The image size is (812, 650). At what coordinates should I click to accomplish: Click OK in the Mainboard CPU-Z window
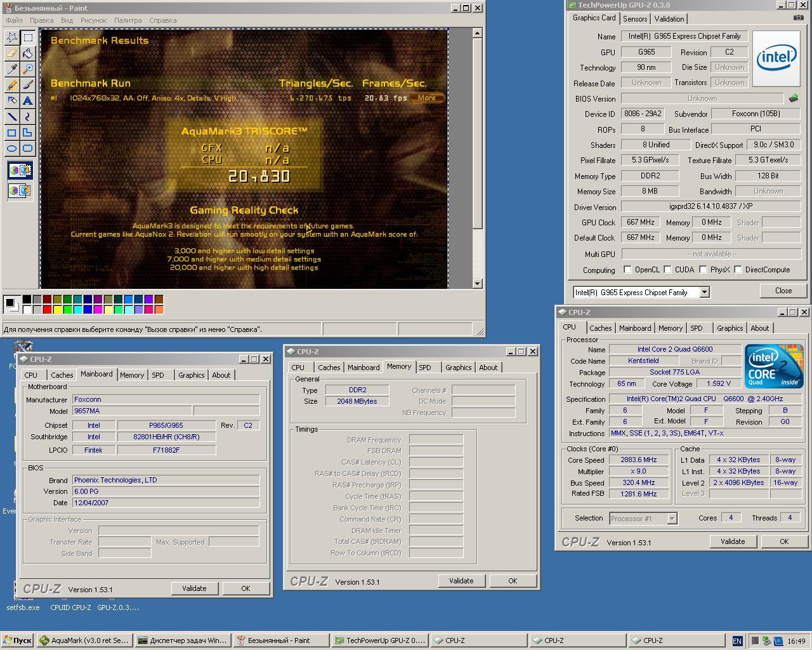246,588
